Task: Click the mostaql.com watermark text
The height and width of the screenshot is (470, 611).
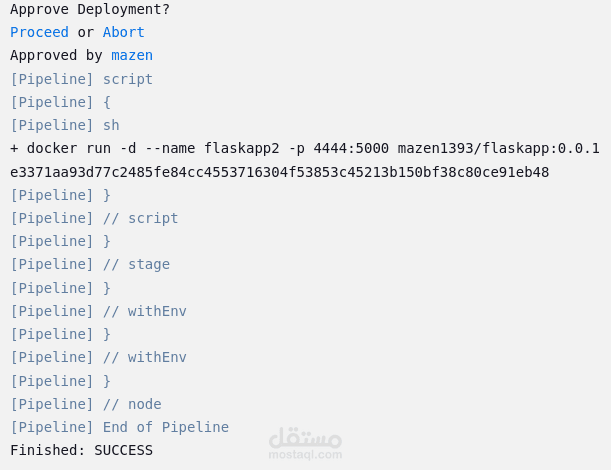Action: (x=306, y=454)
